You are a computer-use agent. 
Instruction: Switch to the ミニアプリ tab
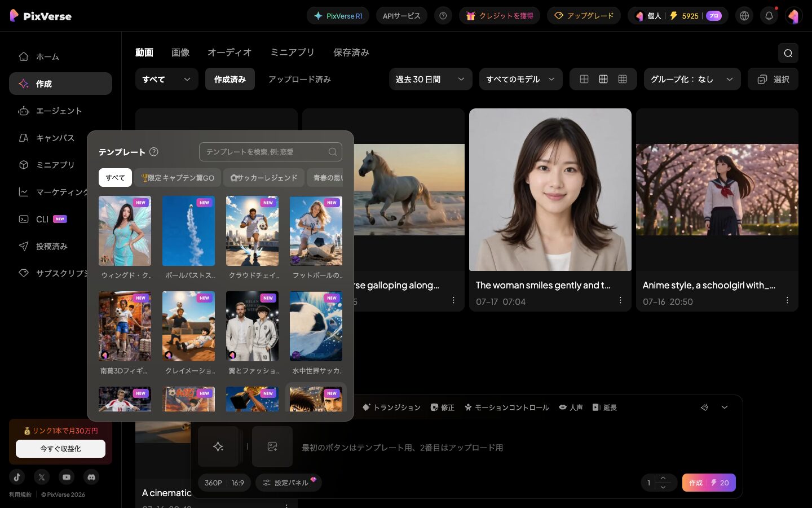point(292,52)
